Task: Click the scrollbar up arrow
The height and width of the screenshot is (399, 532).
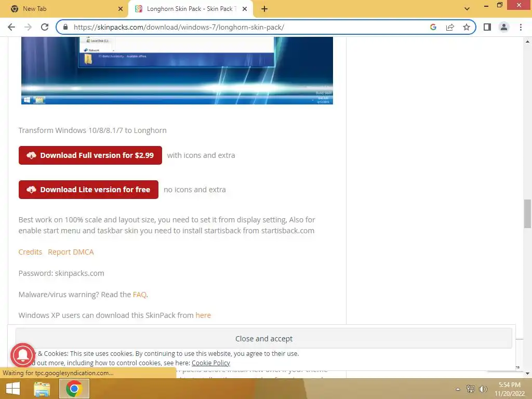Action: pyautogui.click(x=527, y=42)
